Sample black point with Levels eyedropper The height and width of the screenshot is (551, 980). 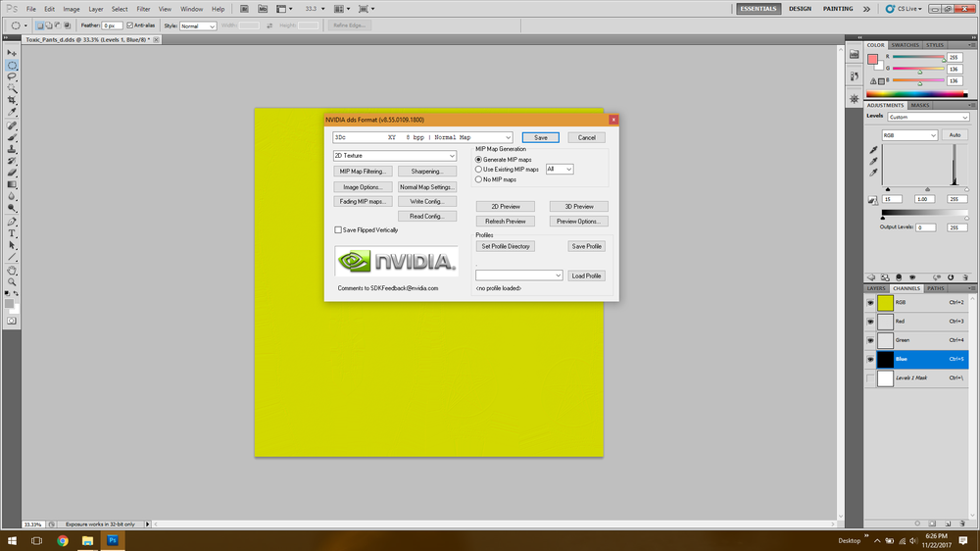[x=873, y=150]
